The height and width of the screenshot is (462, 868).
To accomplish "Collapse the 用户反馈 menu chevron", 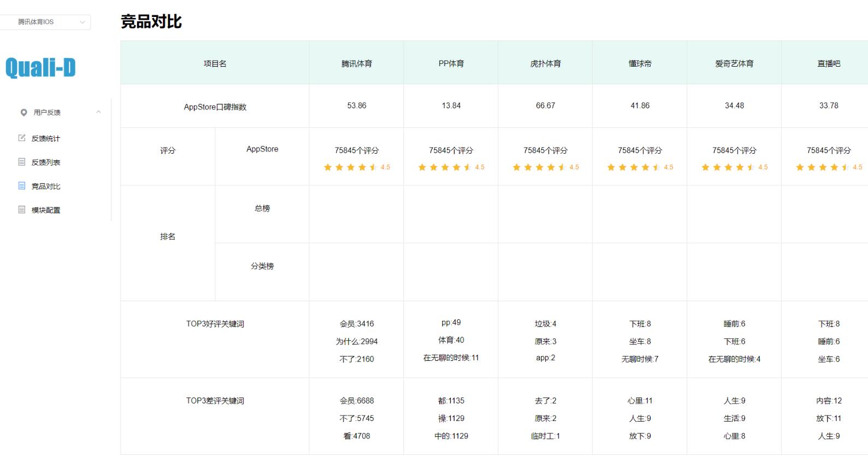I will pyautogui.click(x=98, y=112).
